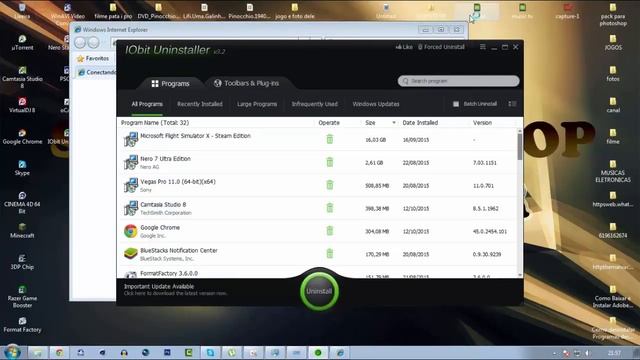Select the Large Programs filter tab

click(257, 104)
